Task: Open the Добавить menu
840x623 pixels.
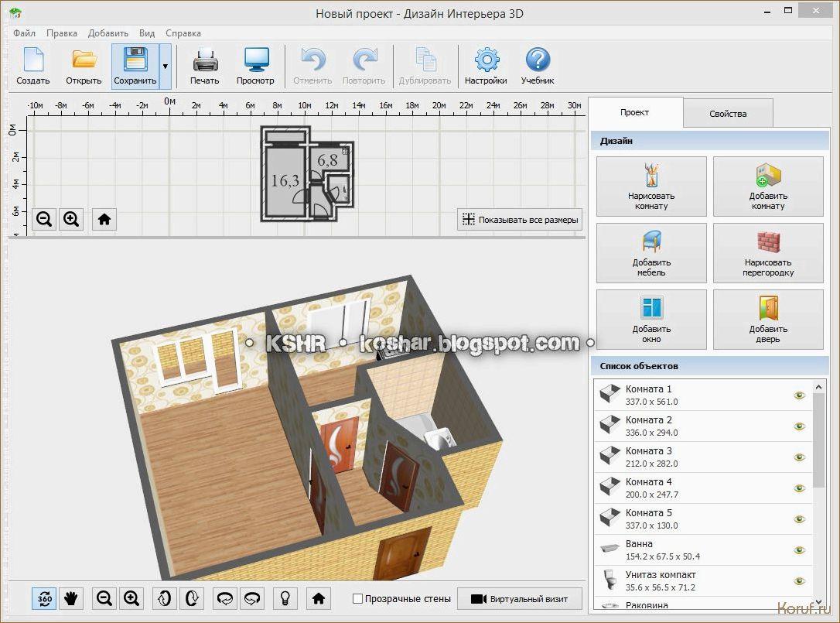Action: [108, 33]
